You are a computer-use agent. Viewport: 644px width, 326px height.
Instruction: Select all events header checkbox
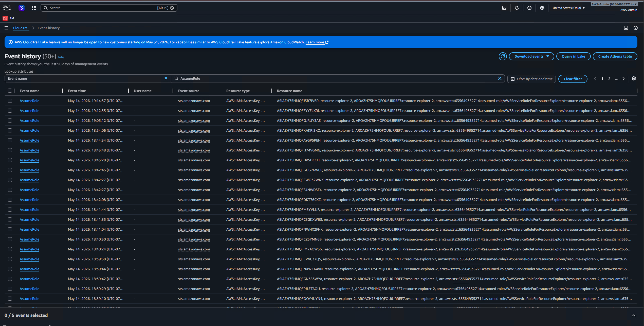pos(10,91)
